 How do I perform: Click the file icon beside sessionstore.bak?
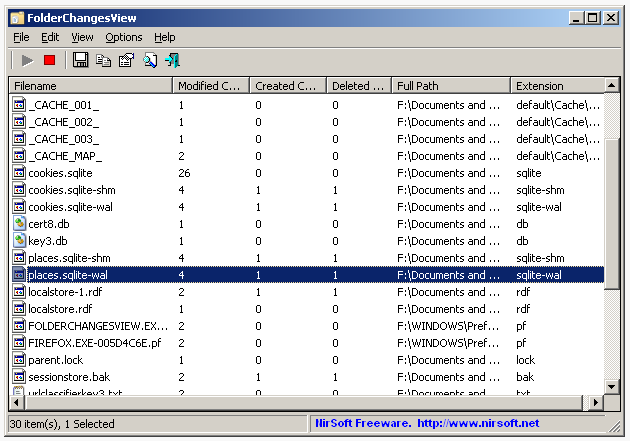(x=19, y=377)
